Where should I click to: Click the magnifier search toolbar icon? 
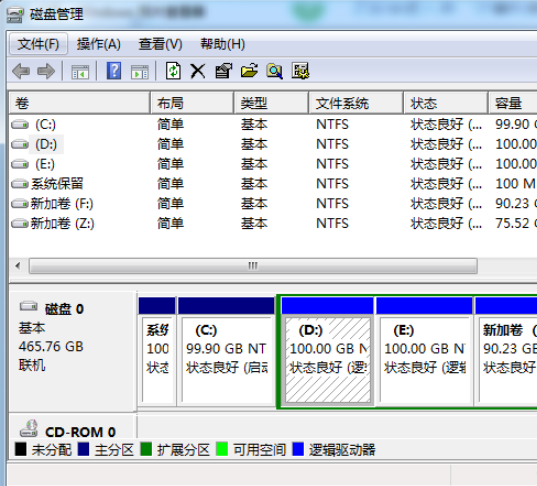click(275, 71)
